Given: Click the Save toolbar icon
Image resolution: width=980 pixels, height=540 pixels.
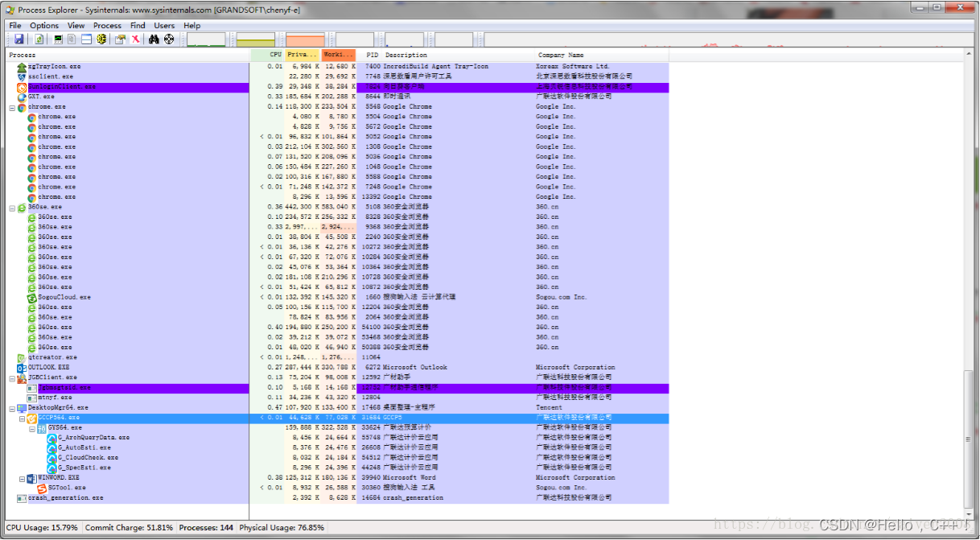Looking at the screenshot, I should (x=19, y=39).
